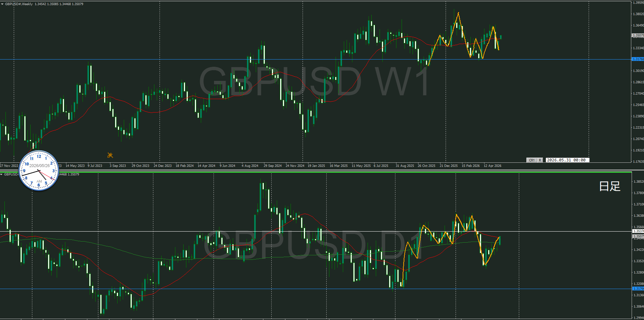The image size is (644, 320).
Task: Expand the lower GBPUSD chart menu triangle
Action: click(2, 174)
